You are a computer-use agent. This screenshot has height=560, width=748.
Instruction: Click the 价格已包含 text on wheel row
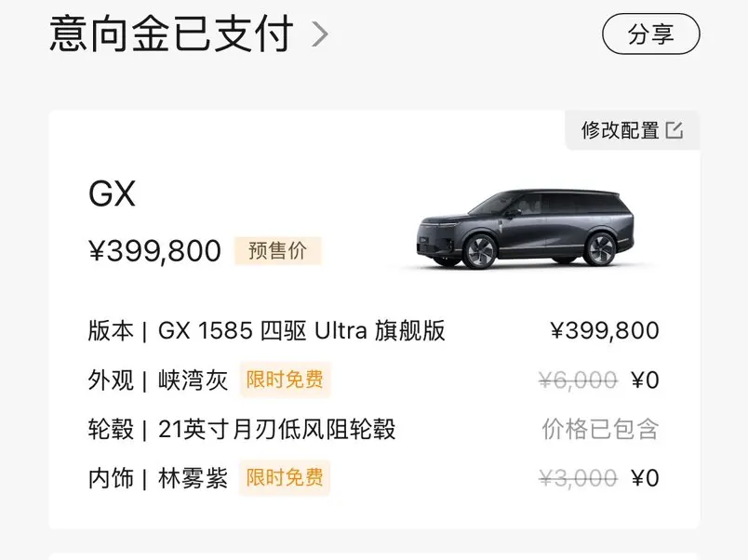[600, 429]
